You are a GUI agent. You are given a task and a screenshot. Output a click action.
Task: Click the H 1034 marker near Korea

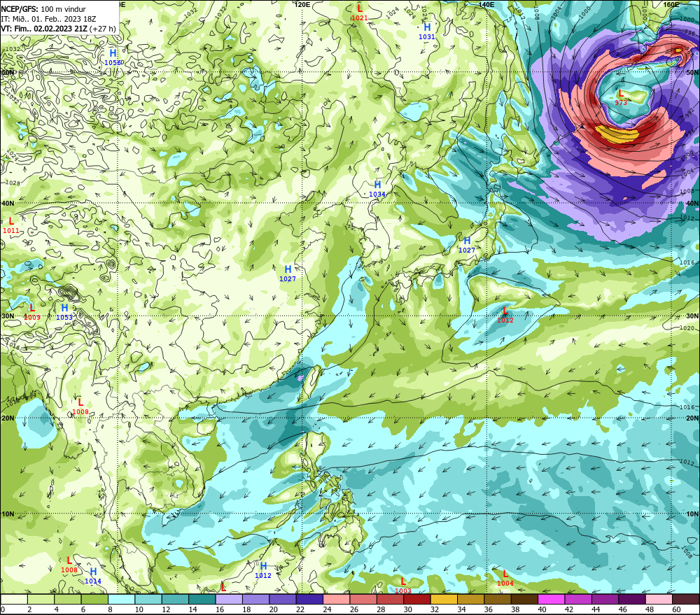[x=377, y=189]
